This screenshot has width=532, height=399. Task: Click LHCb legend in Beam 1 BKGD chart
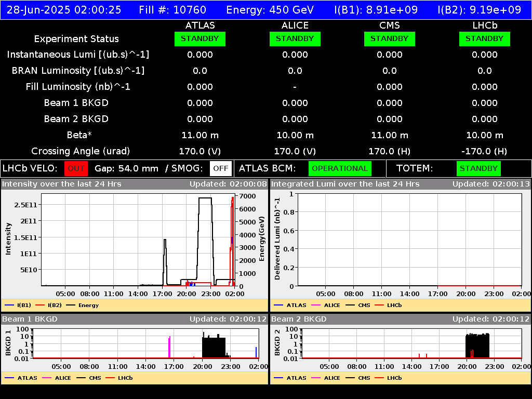[119, 378]
